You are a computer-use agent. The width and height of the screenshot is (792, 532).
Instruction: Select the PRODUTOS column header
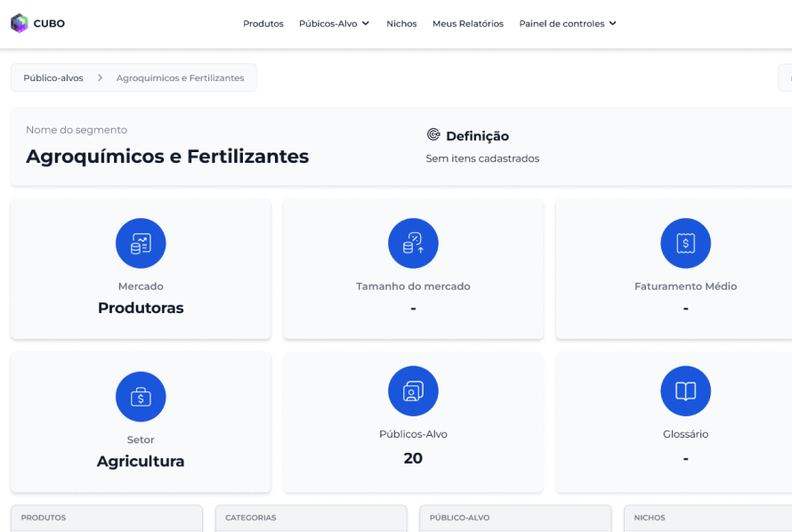(x=44, y=518)
